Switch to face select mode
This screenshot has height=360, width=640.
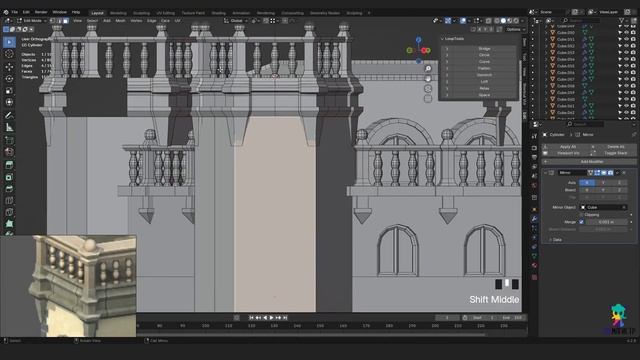pyautogui.click(x=66, y=20)
